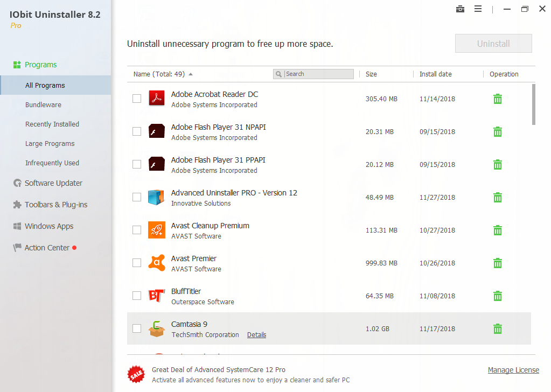Click the Manage License link
This screenshot has height=392, width=551.
point(513,370)
